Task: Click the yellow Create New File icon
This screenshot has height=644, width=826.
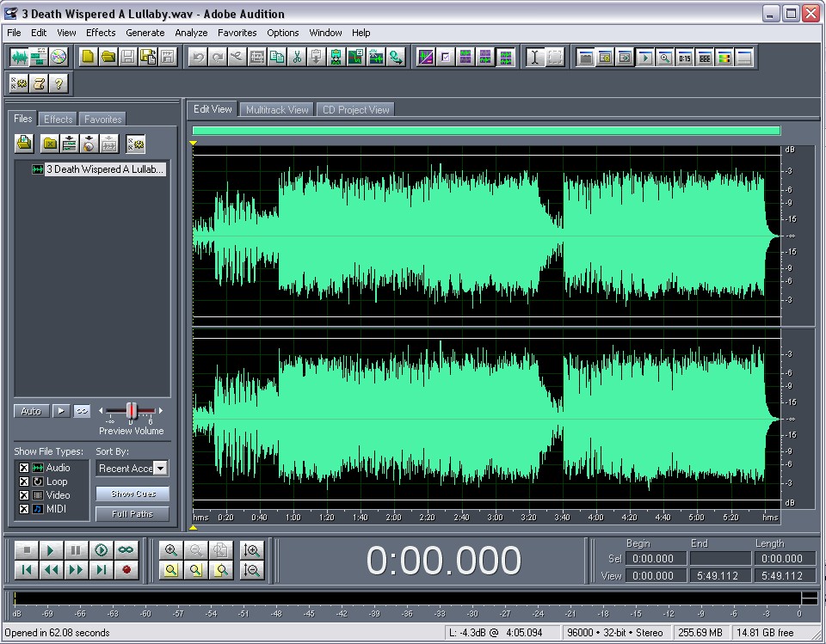Action: point(88,58)
